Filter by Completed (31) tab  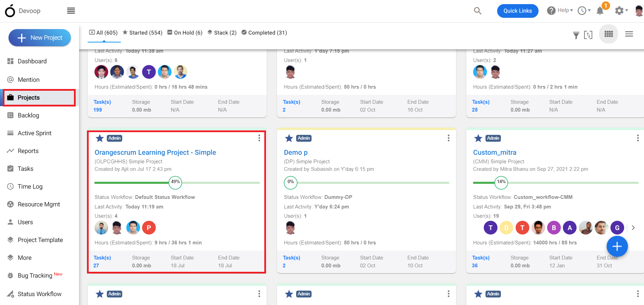click(264, 33)
